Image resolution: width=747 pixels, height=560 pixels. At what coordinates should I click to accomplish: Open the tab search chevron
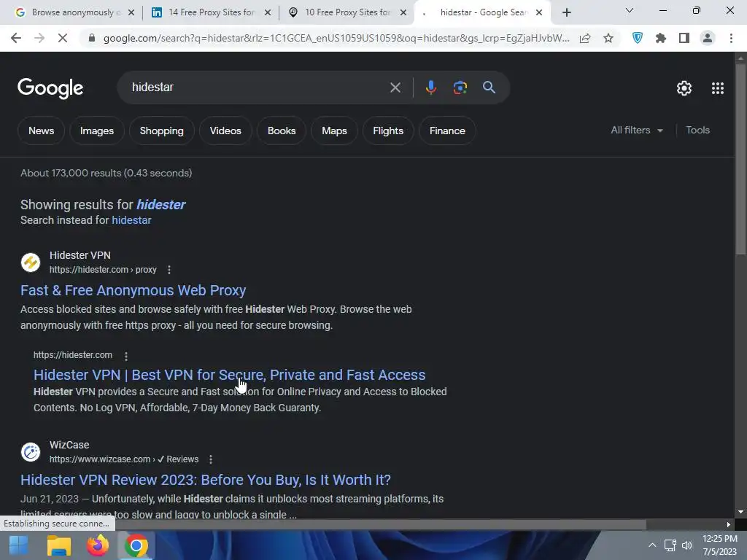tap(629, 10)
